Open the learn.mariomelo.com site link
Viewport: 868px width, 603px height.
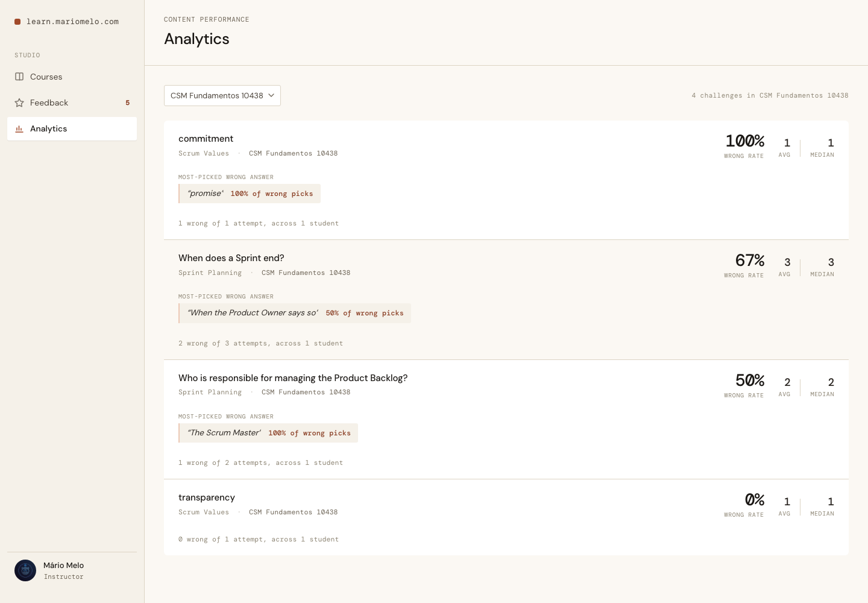(x=72, y=22)
